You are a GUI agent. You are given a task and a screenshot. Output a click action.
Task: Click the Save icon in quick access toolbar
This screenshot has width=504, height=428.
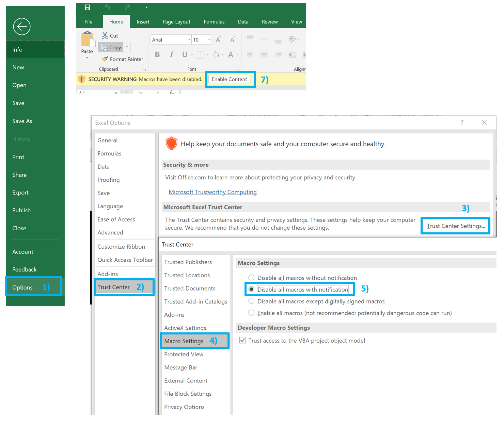(88, 7)
